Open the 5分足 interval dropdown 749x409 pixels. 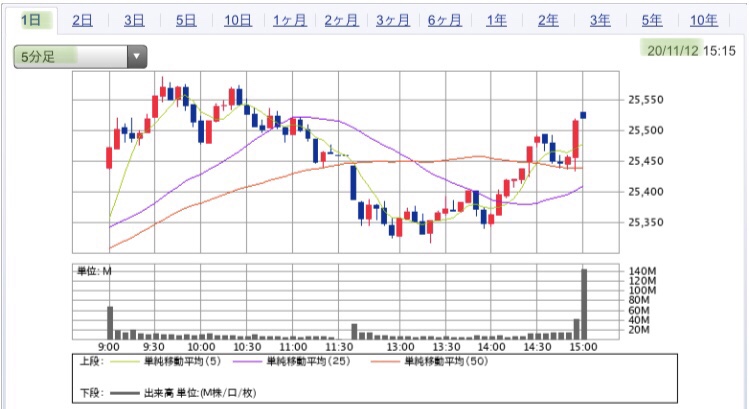80,57
